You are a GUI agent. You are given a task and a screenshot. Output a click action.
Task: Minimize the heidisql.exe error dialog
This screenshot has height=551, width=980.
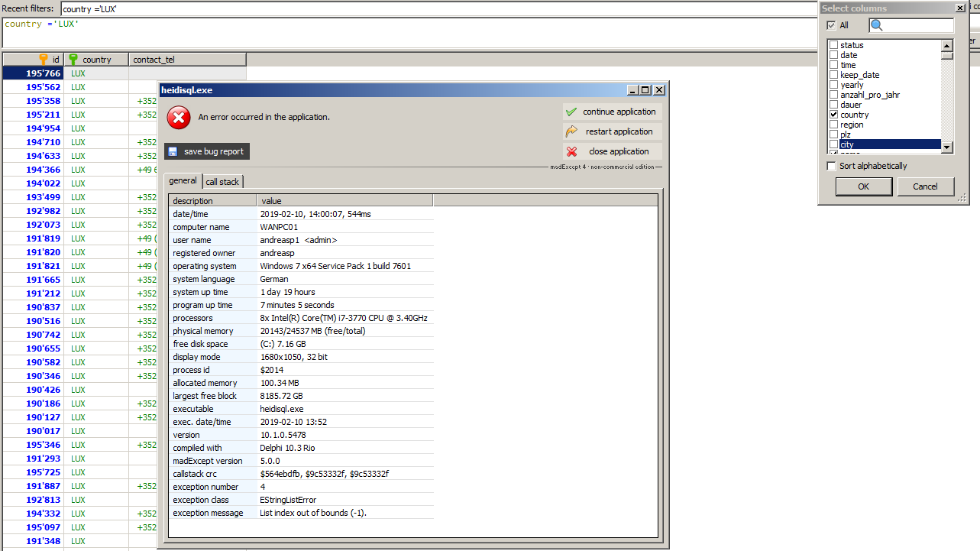pos(633,90)
